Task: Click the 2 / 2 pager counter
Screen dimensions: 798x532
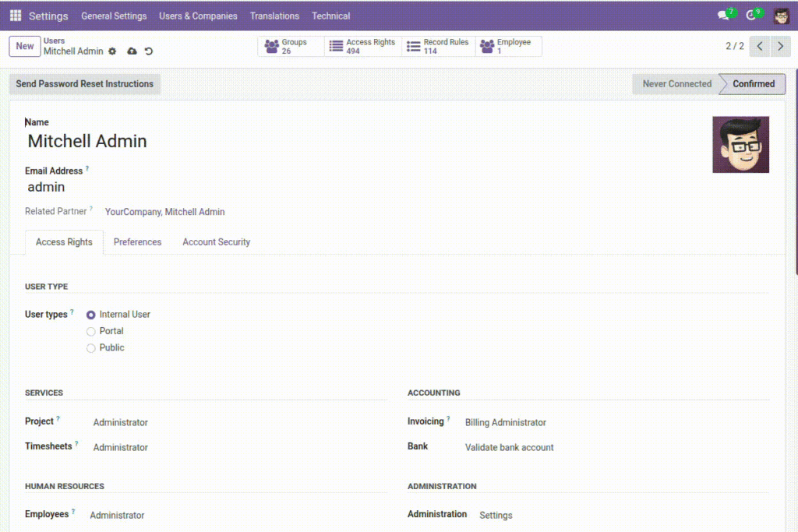Action: pos(734,46)
